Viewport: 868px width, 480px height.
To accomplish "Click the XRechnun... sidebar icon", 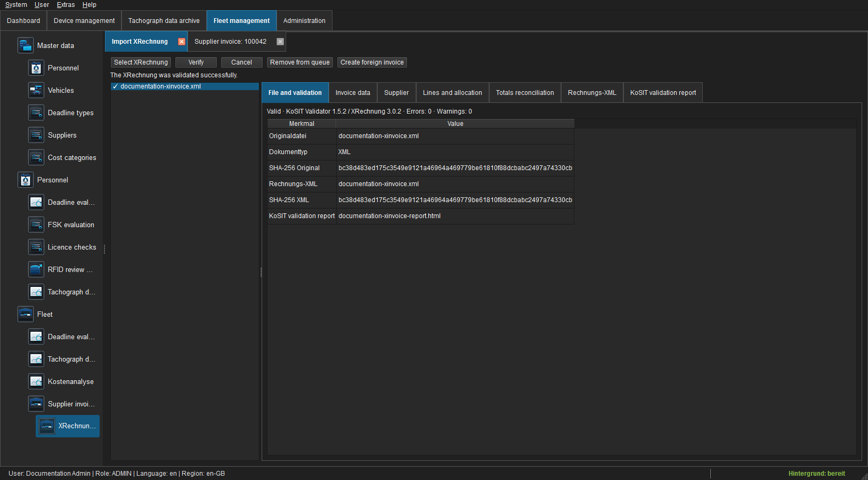I will 47,426.
